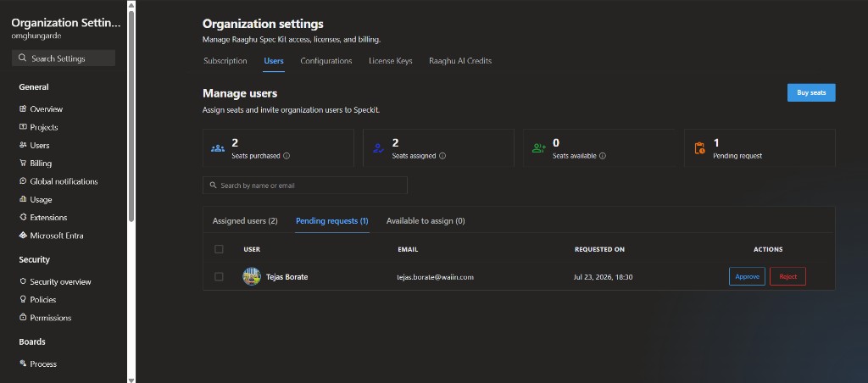Click the EMAIL column header
The width and height of the screenshot is (868, 383).
(x=408, y=250)
